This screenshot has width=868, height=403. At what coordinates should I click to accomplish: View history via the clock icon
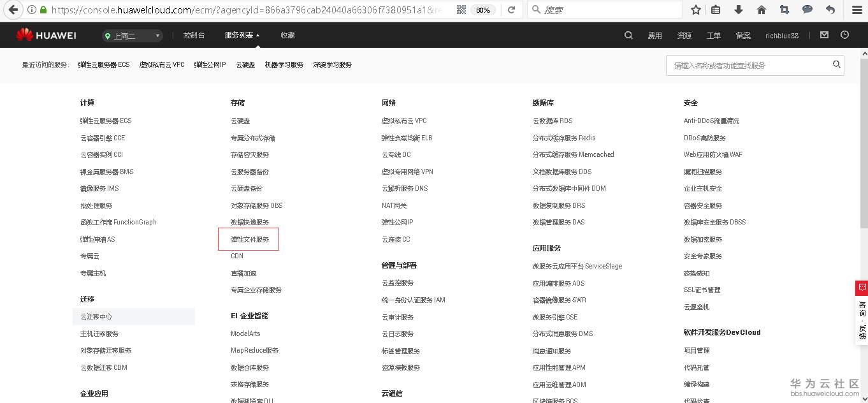[844, 35]
